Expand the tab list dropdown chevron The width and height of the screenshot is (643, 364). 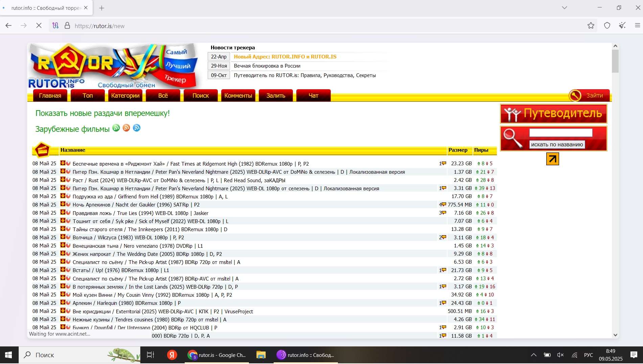click(564, 8)
